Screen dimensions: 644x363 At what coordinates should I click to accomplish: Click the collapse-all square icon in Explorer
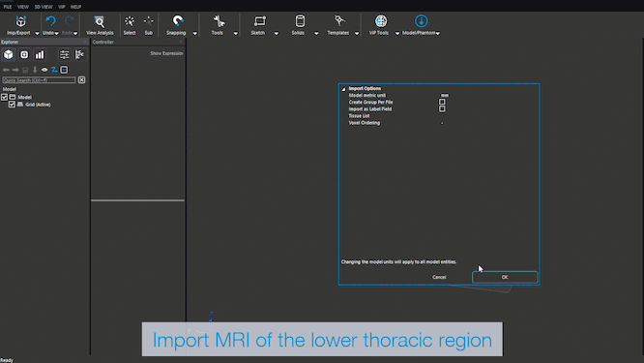(64, 70)
